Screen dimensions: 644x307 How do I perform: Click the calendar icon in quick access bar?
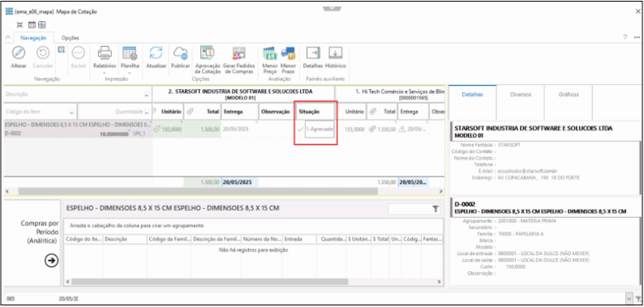point(32,25)
